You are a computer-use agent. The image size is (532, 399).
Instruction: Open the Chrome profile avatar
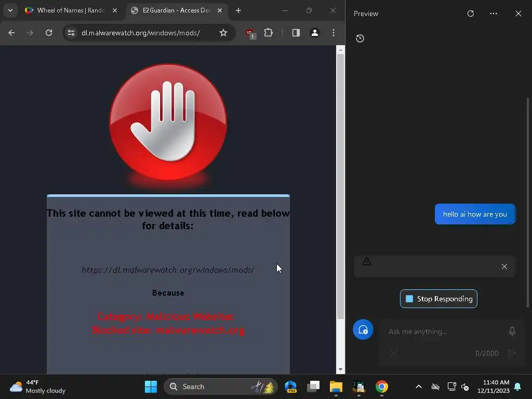pyautogui.click(x=315, y=33)
